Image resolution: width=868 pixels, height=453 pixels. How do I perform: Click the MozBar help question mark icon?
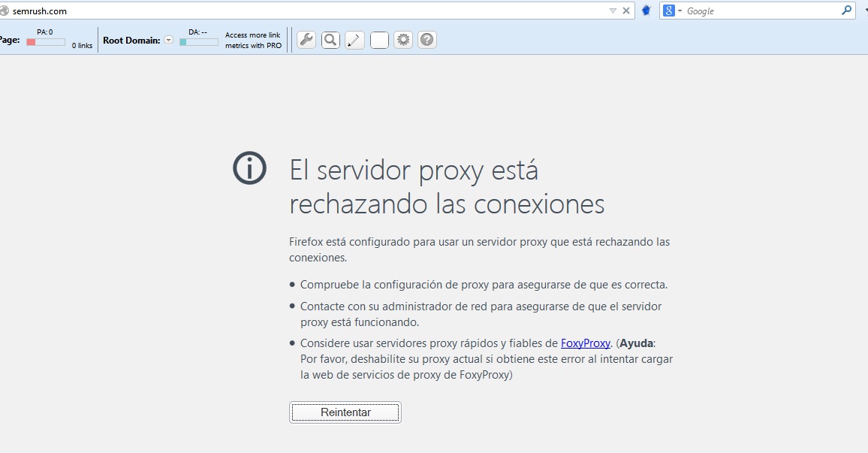[427, 40]
